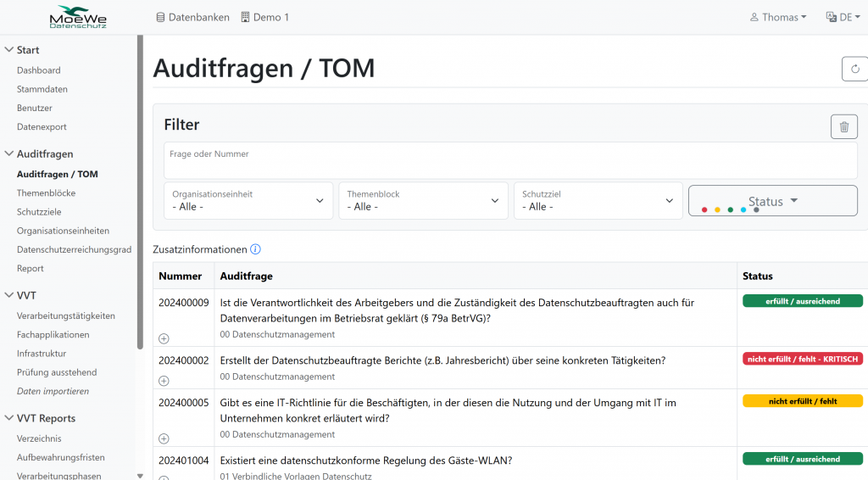Open the Schutzziel filter dropdown
This screenshot has height=480, width=868.
click(x=598, y=201)
